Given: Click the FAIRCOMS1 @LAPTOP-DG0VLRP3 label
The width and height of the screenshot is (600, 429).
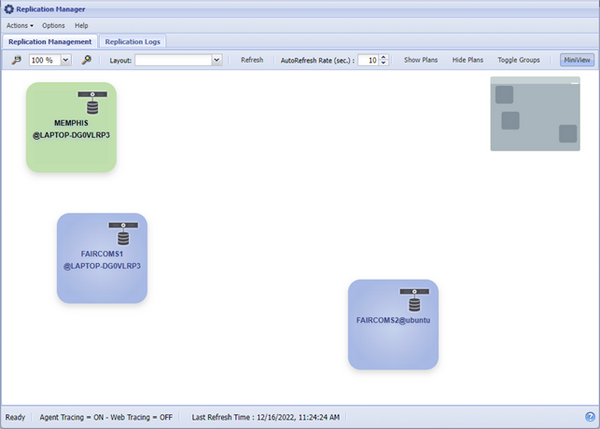Looking at the screenshot, I should click(x=102, y=260).
